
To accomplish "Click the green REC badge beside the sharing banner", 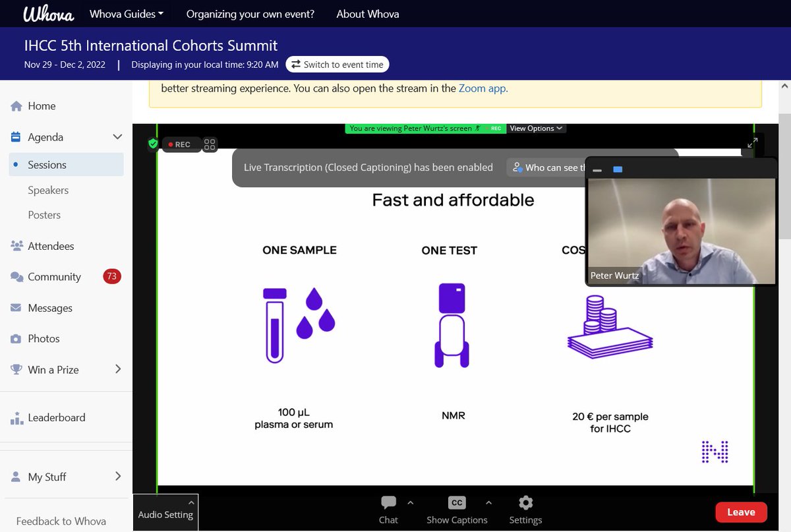I will (x=495, y=129).
